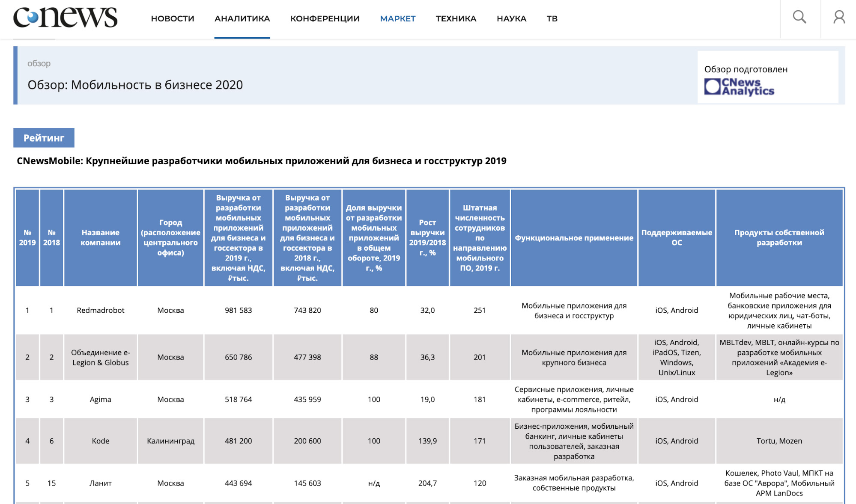856x504 pixels.
Task: Open the Техника menu item
Action: (x=456, y=18)
